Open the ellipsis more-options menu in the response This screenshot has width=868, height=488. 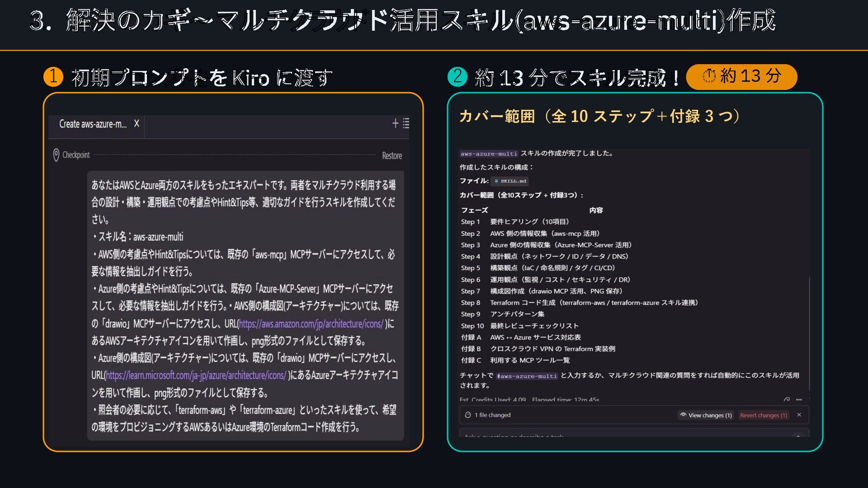click(799, 399)
